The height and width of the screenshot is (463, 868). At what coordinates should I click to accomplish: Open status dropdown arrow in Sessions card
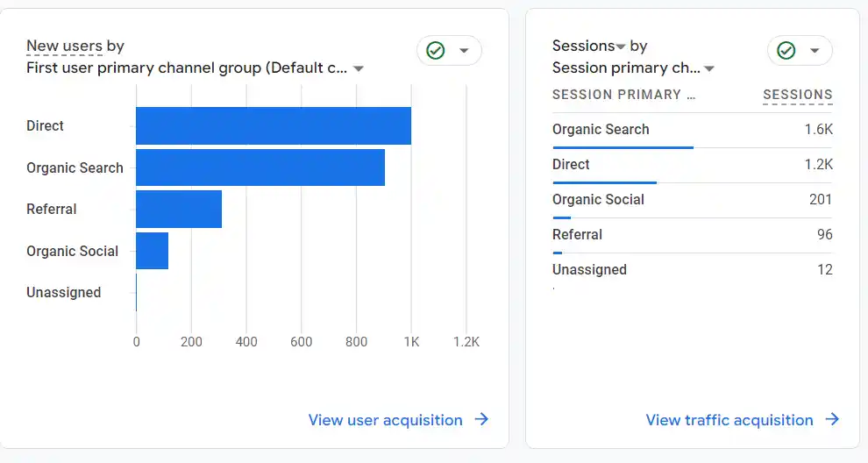point(815,51)
